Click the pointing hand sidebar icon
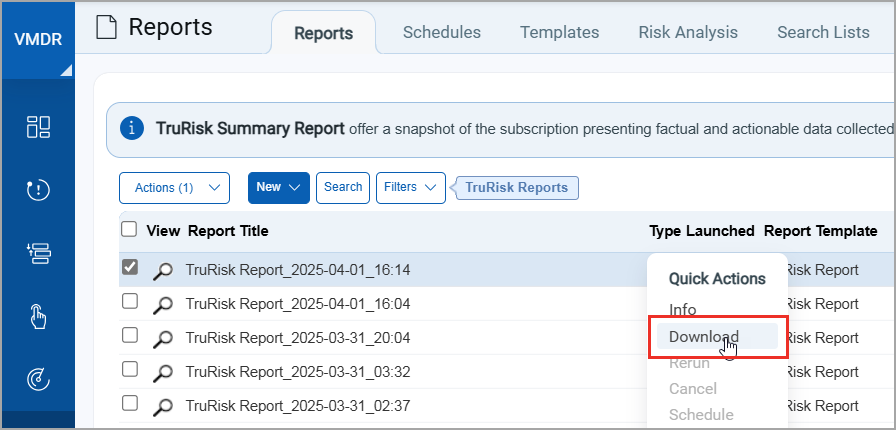The height and width of the screenshot is (430, 896). (38, 317)
